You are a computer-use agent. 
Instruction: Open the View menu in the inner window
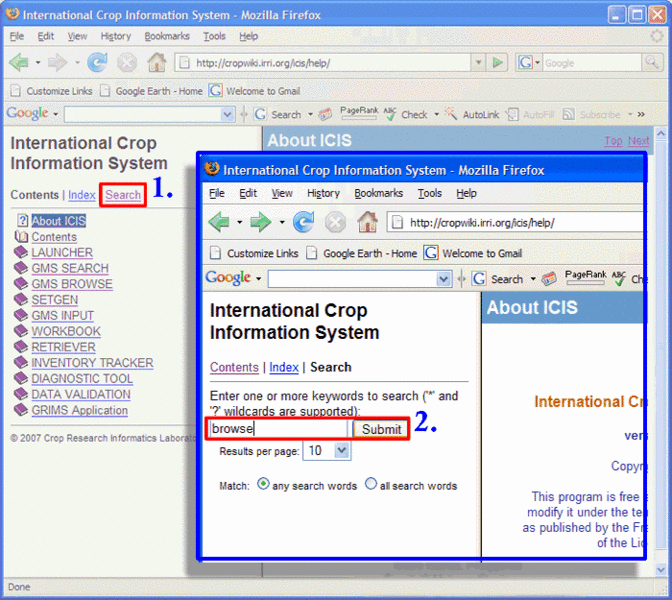click(x=282, y=193)
